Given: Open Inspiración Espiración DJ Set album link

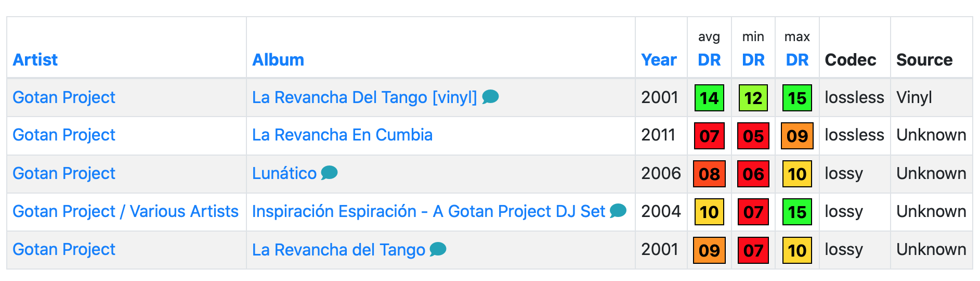Looking at the screenshot, I should click(428, 211).
